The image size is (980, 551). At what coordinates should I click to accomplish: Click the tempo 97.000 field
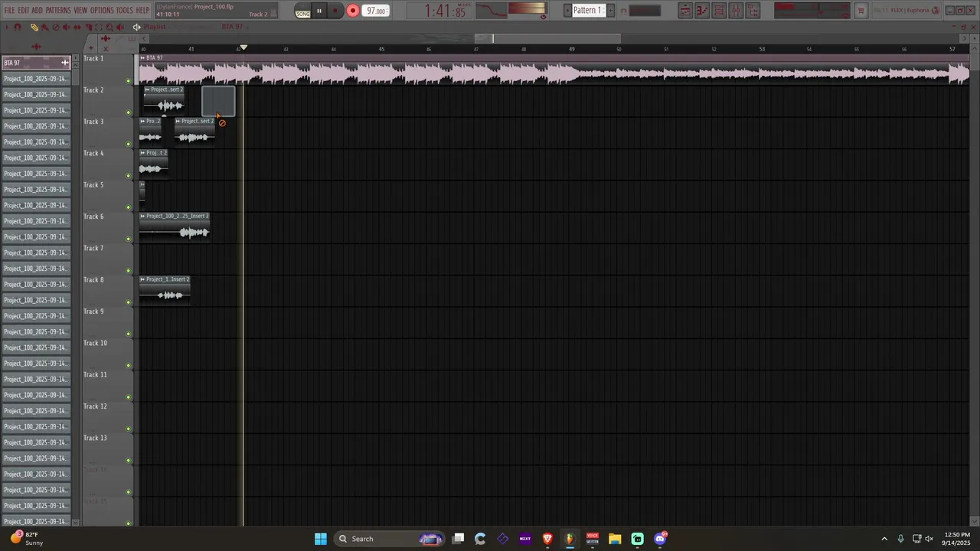[375, 11]
